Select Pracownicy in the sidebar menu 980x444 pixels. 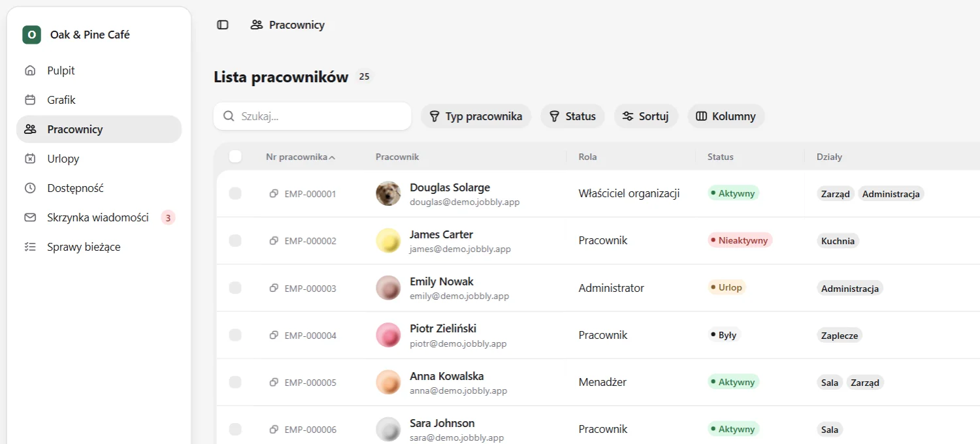(99, 129)
